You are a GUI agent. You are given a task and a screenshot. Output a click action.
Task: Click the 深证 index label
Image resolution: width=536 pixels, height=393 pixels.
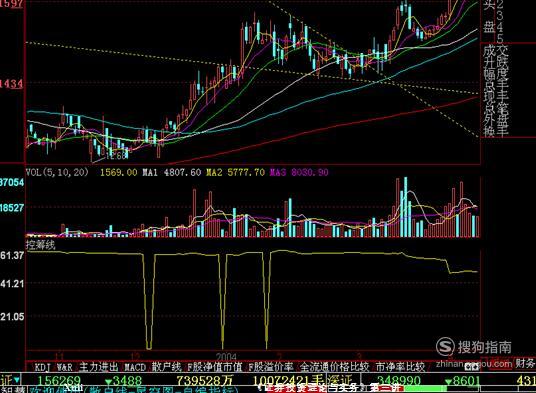point(340,380)
